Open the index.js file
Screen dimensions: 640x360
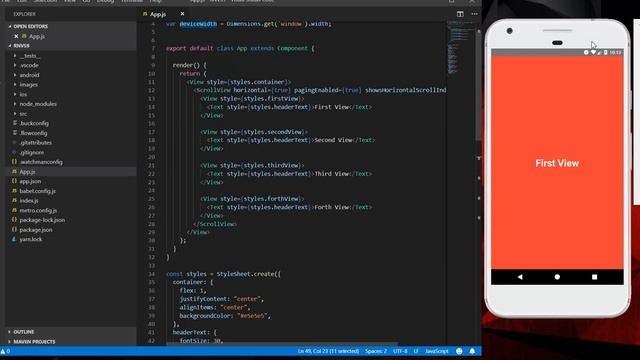(29, 201)
